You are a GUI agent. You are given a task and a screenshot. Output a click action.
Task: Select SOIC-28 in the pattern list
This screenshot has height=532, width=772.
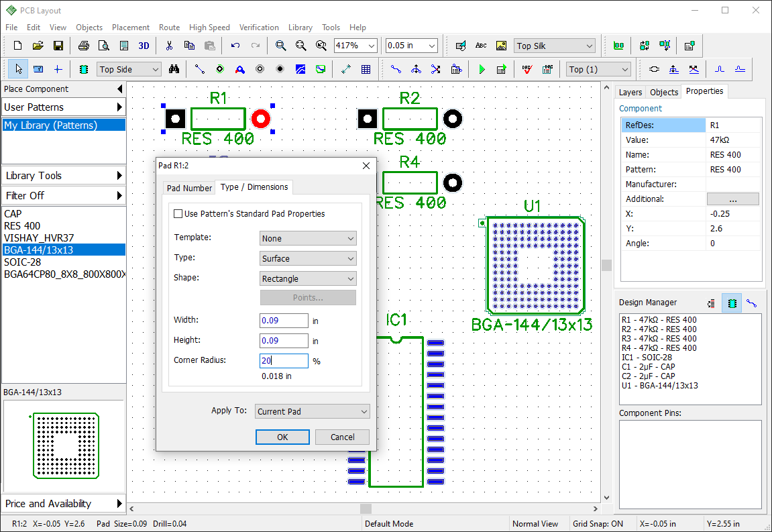pyautogui.click(x=64, y=262)
